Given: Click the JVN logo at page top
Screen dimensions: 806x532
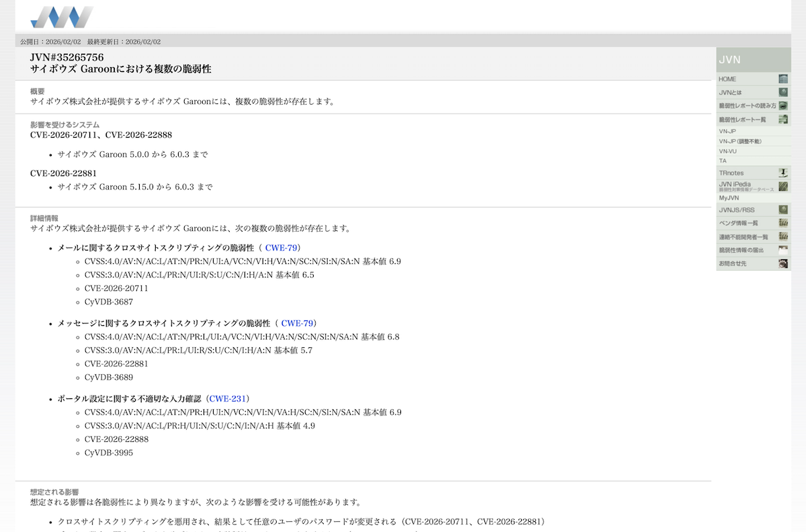Looking at the screenshot, I should pyautogui.click(x=62, y=17).
